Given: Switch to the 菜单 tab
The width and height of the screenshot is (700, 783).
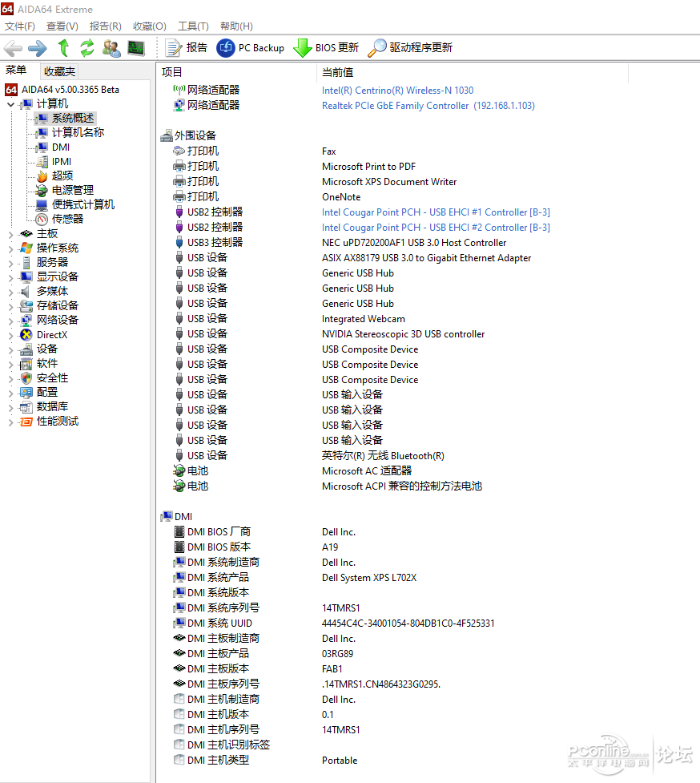Looking at the screenshot, I should [x=16, y=71].
